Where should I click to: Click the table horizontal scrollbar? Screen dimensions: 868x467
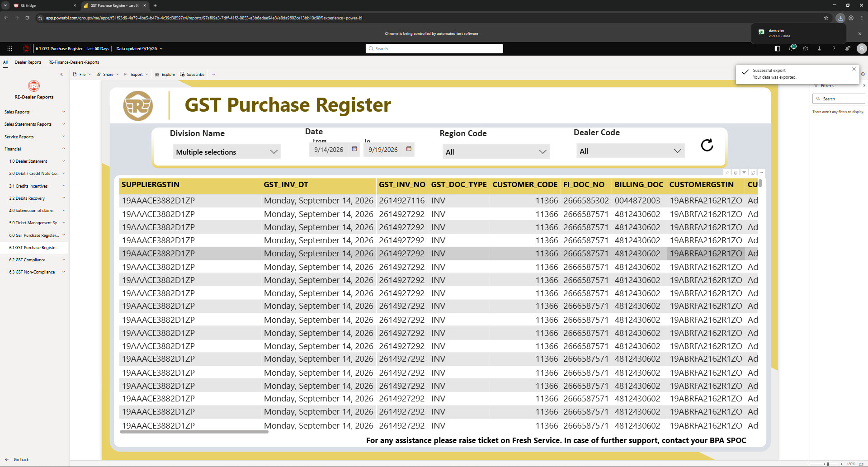[194, 432]
